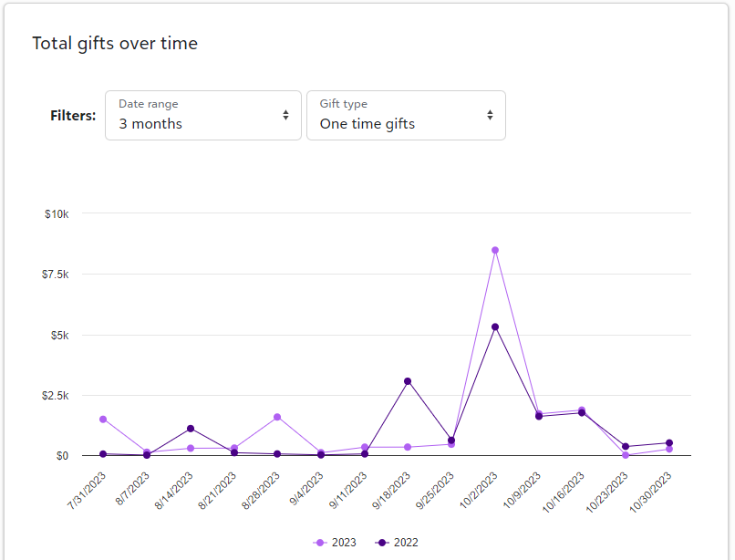Click the 2023 data point at 9/18/2023

pos(408,447)
